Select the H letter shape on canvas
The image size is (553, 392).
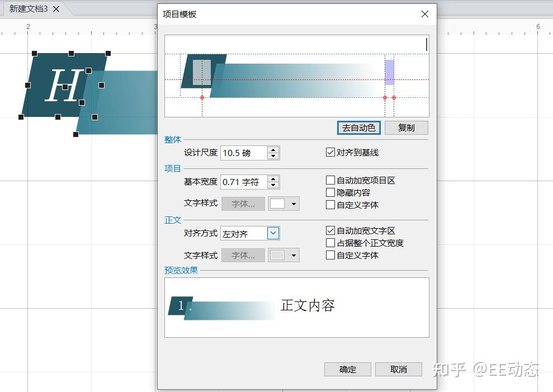[x=65, y=86]
